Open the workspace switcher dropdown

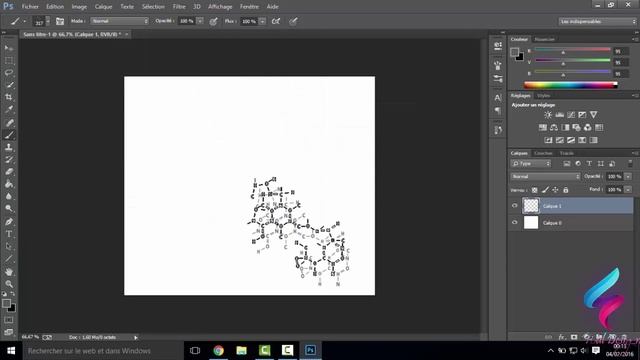point(598,21)
